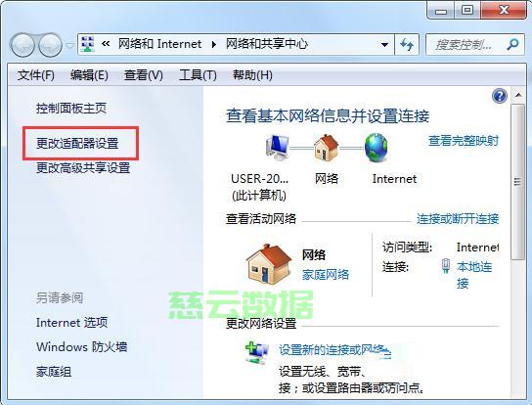This screenshot has height=405, width=532.
Task: Click the 家庭网络 link
Action: (326, 274)
